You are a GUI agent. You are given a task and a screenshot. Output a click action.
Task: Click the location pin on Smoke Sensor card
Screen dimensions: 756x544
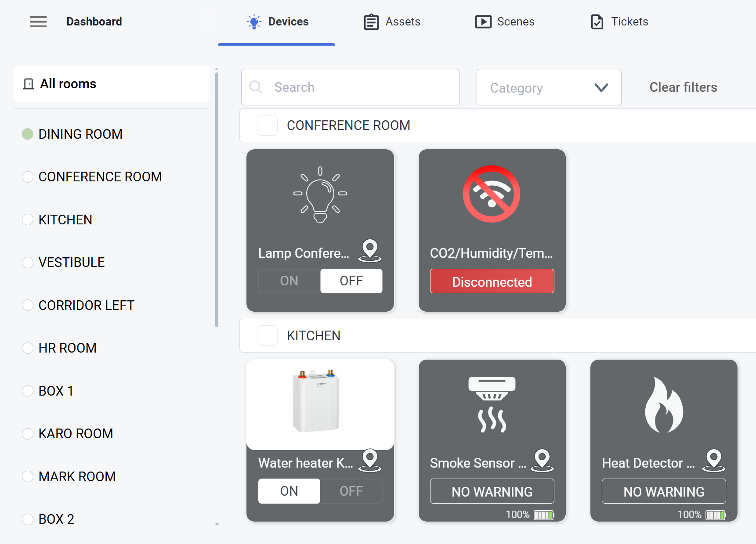(x=542, y=460)
